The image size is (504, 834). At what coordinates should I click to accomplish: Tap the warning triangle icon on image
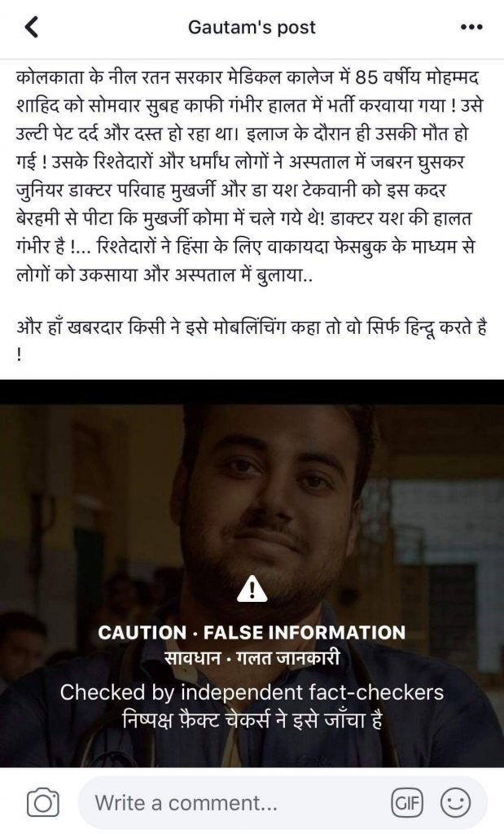(252, 588)
